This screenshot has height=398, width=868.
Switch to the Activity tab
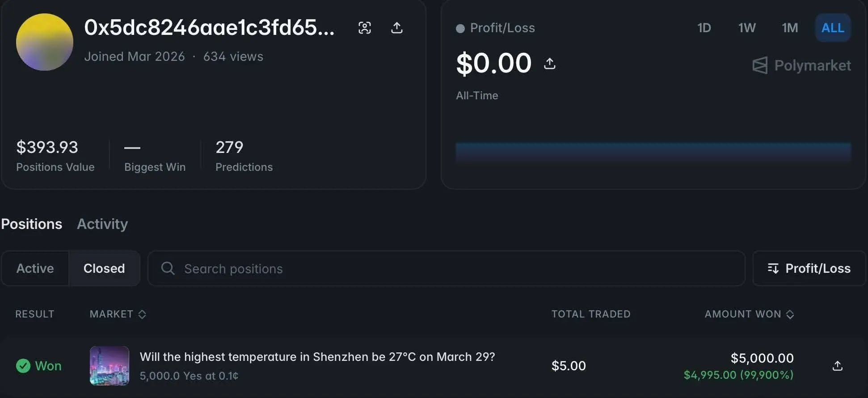tap(102, 224)
